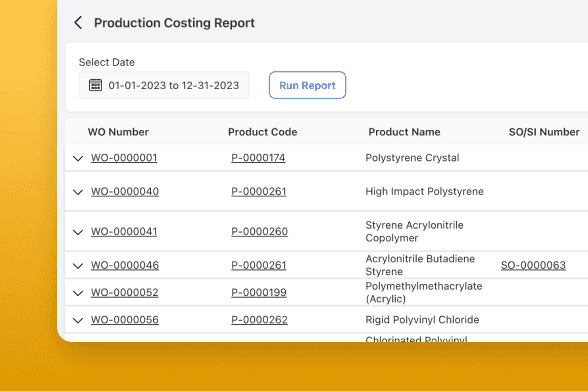Expand row WO-0000046 chevron

click(x=78, y=266)
